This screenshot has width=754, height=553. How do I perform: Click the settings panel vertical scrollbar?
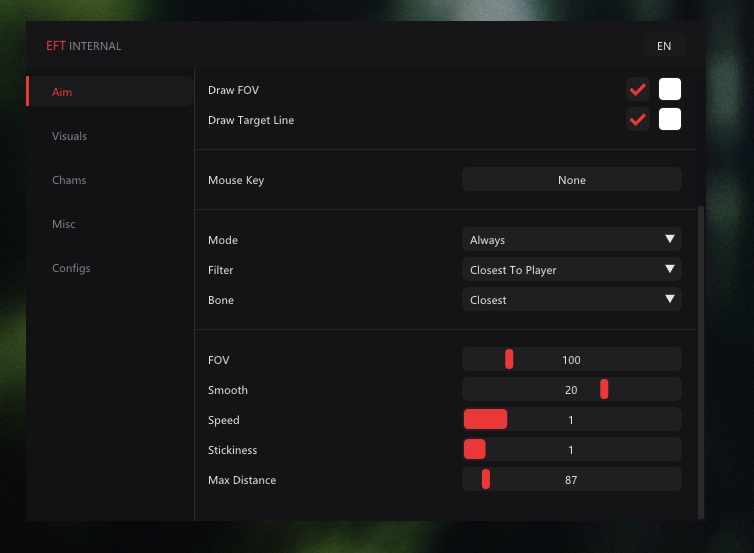click(701, 362)
